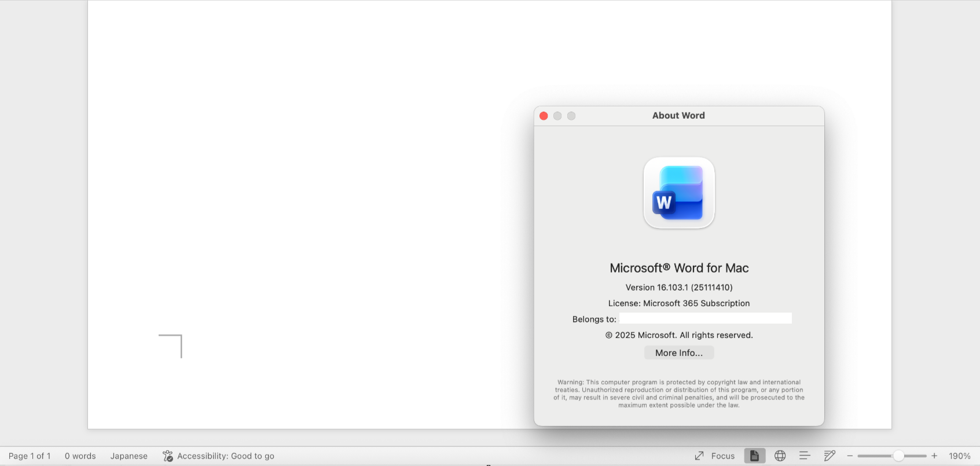Image resolution: width=980 pixels, height=466 pixels.
Task: Switch to Web Layout globe icon
Action: [x=780, y=456]
